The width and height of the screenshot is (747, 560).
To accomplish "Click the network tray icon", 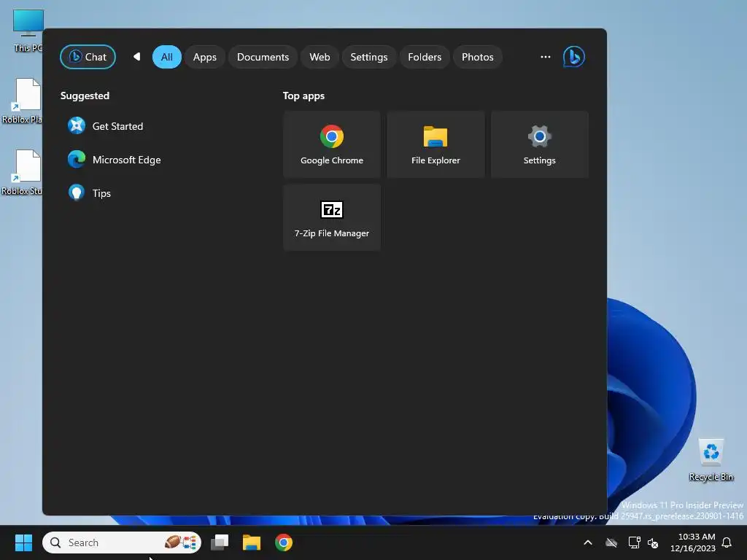I will tap(634, 542).
